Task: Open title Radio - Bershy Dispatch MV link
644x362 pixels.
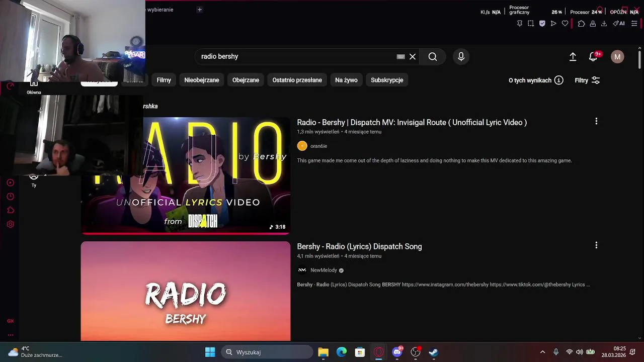Action: coord(412,123)
